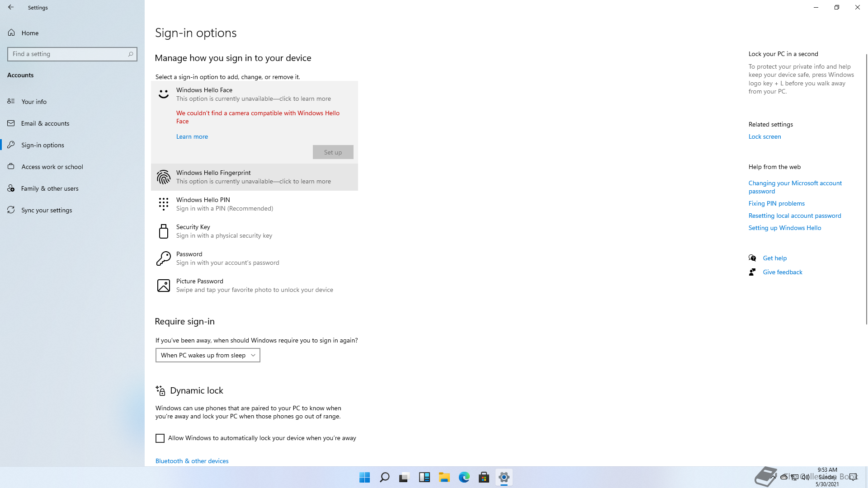Click Give feedback link
The image size is (868, 488).
point(782,272)
